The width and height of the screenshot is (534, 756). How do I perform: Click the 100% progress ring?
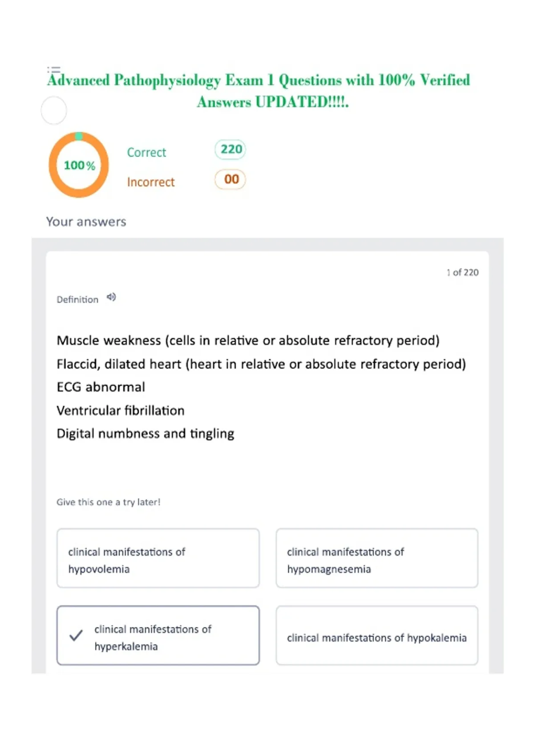79,165
